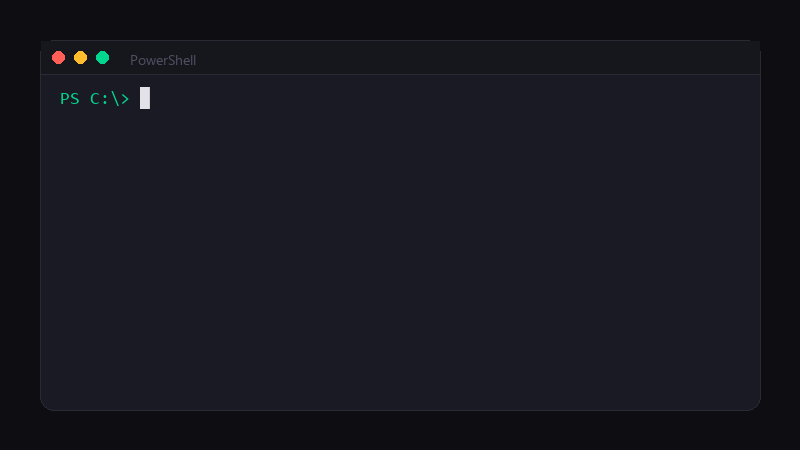Click the PS text in the prompt
Image resolution: width=800 pixels, height=450 pixels.
[70, 98]
